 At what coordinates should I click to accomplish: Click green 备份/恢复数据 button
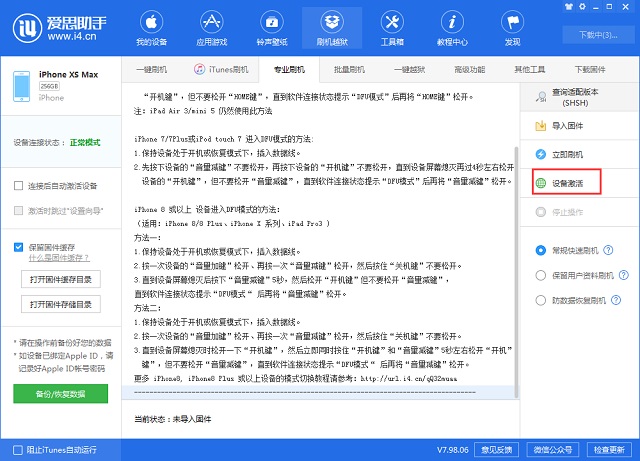tap(60, 394)
